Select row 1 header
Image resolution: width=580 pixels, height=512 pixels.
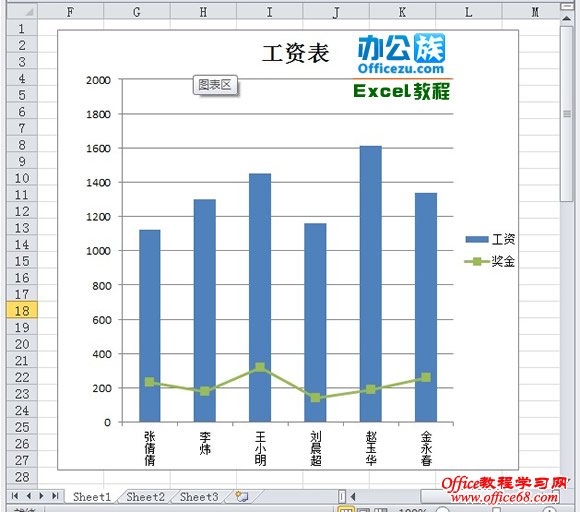tap(22, 28)
